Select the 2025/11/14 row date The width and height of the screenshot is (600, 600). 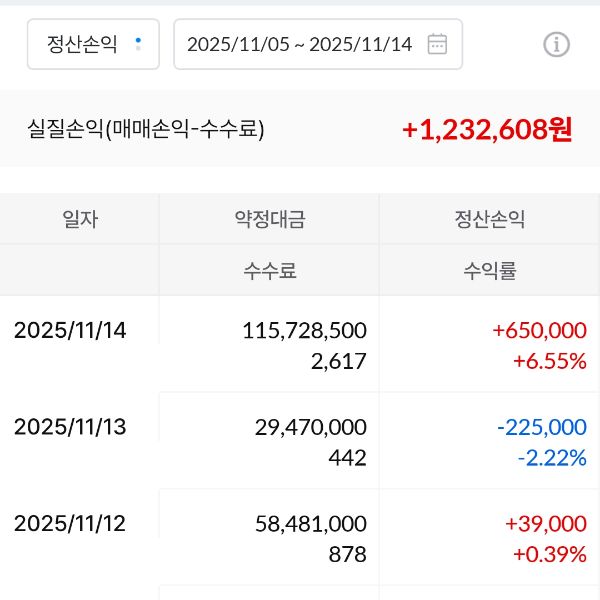pyautogui.click(x=70, y=330)
